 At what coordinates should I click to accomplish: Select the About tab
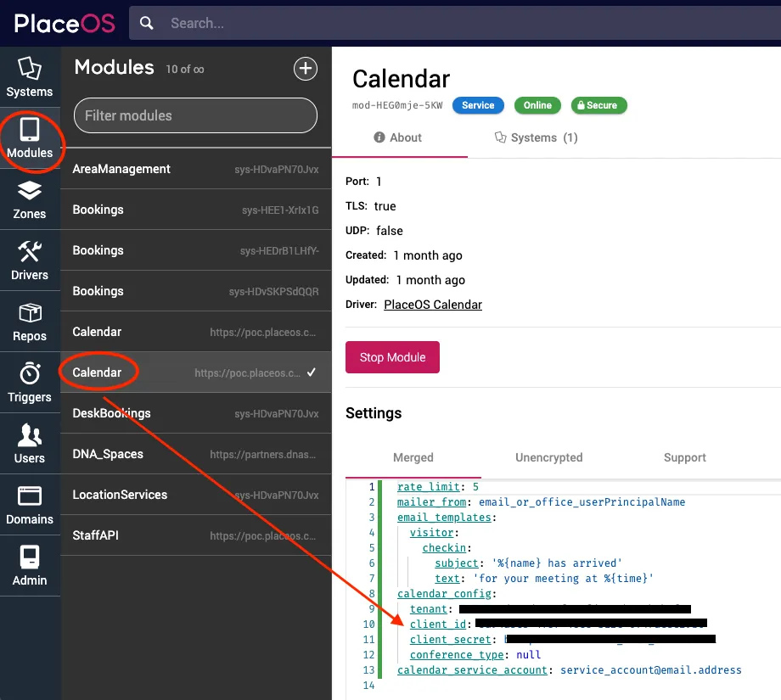tap(399, 137)
